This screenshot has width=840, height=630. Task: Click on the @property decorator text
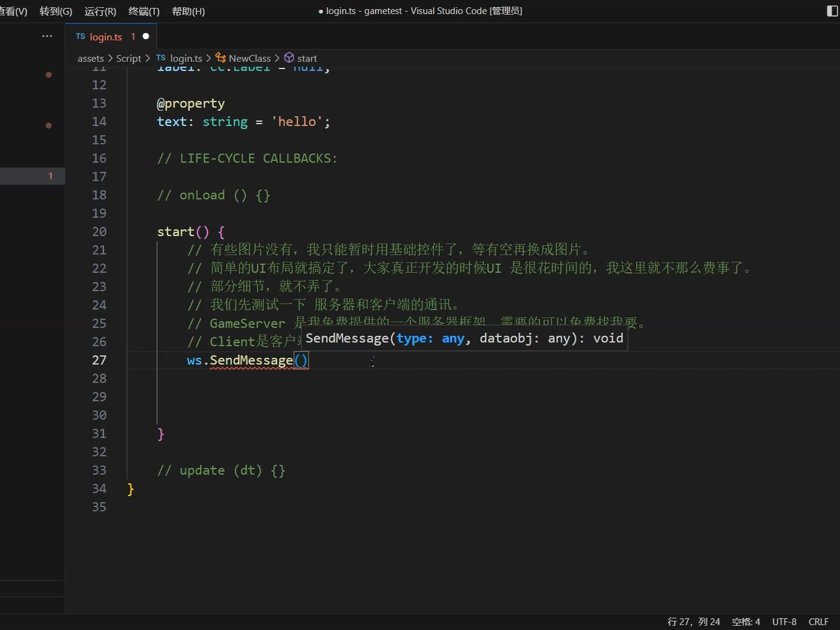click(x=191, y=103)
